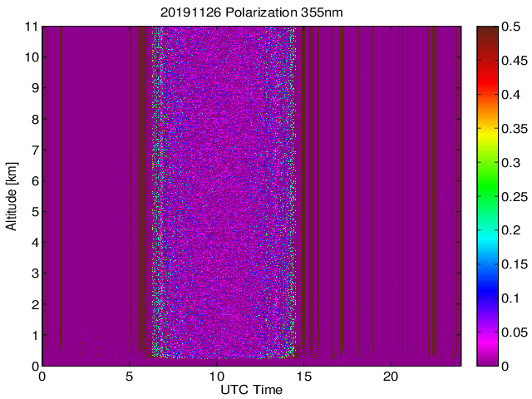Image resolution: width=532 pixels, height=399 pixels.
Task: Click the plot title '20191126 Polarization 355nm'
Action: (251, 12)
